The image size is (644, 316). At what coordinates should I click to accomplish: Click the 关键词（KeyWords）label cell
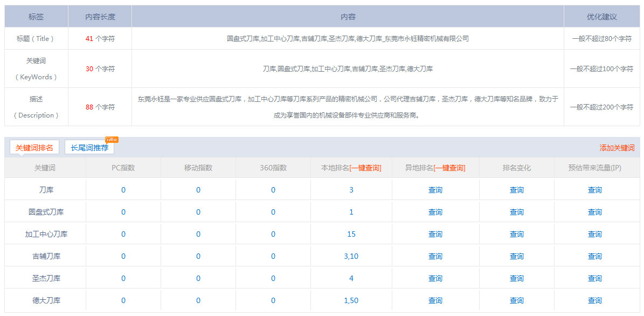pyautogui.click(x=36, y=68)
